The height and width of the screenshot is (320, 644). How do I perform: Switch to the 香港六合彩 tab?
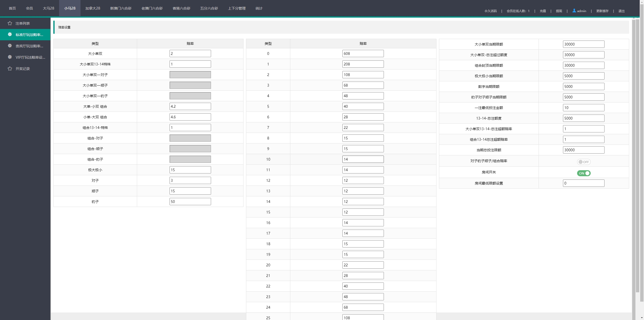click(181, 8)
